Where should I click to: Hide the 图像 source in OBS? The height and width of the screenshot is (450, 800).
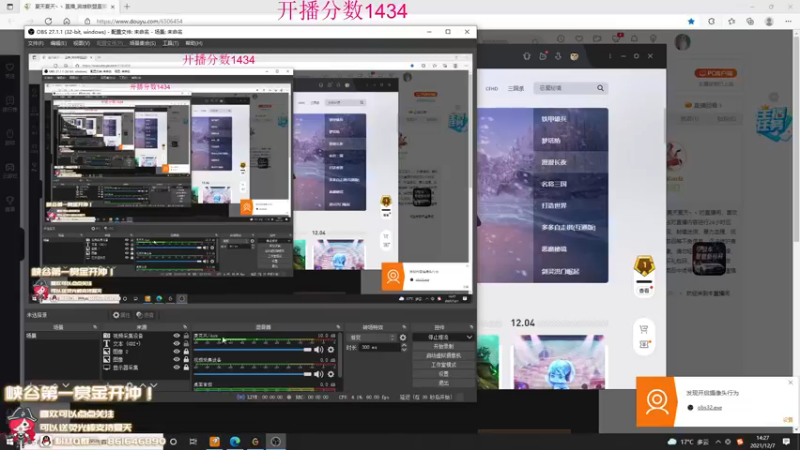177,359
